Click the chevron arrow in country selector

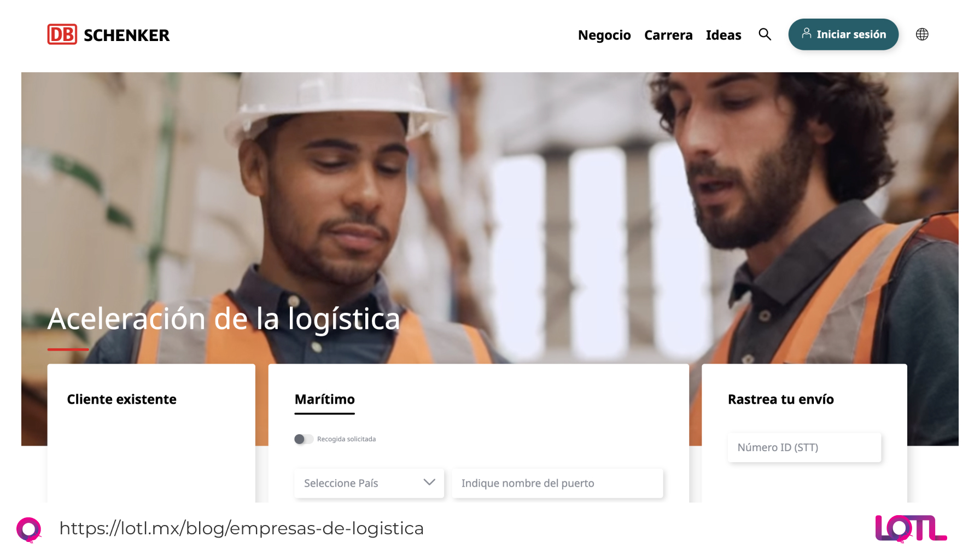429,482
